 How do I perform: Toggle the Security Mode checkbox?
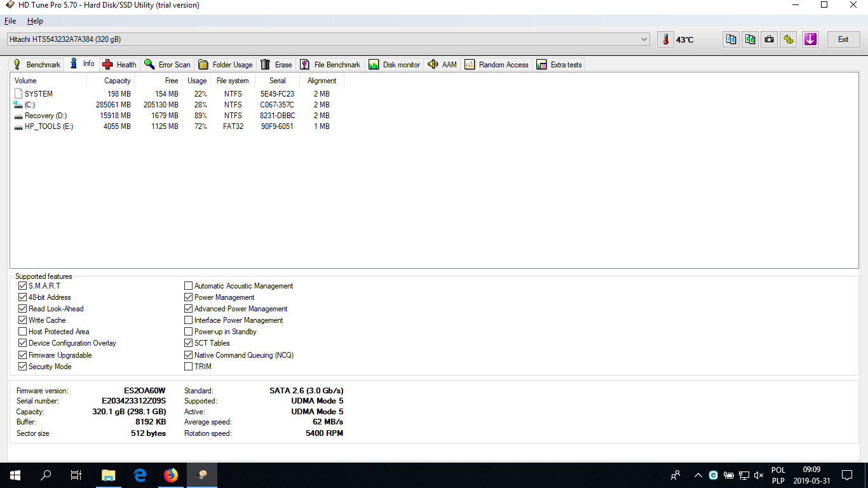click(23, 367)
